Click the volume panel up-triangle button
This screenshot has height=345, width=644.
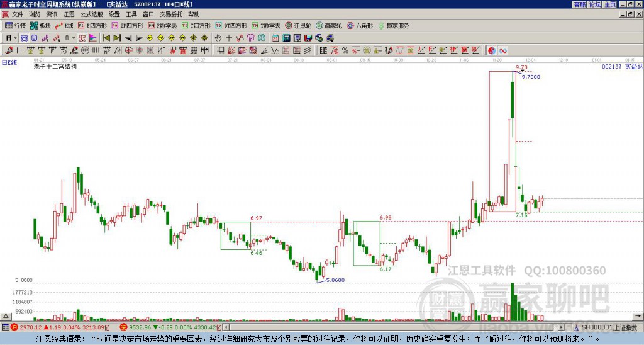click(5, 316)
